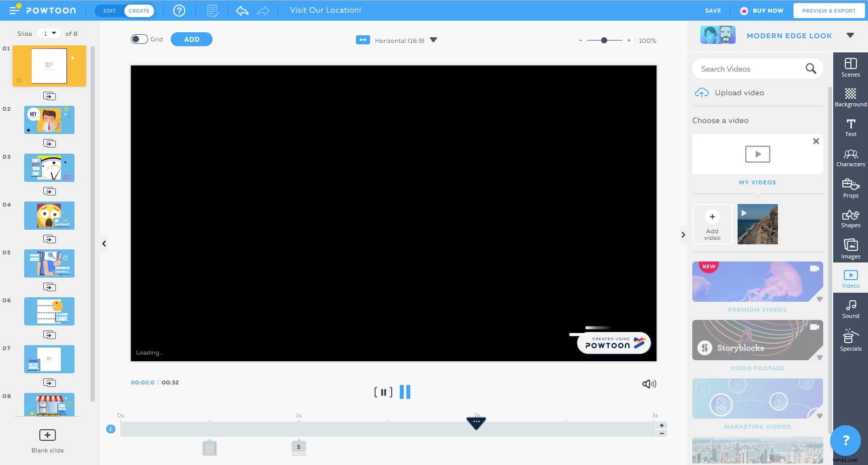Open the Shapes library

pos(850,217)
